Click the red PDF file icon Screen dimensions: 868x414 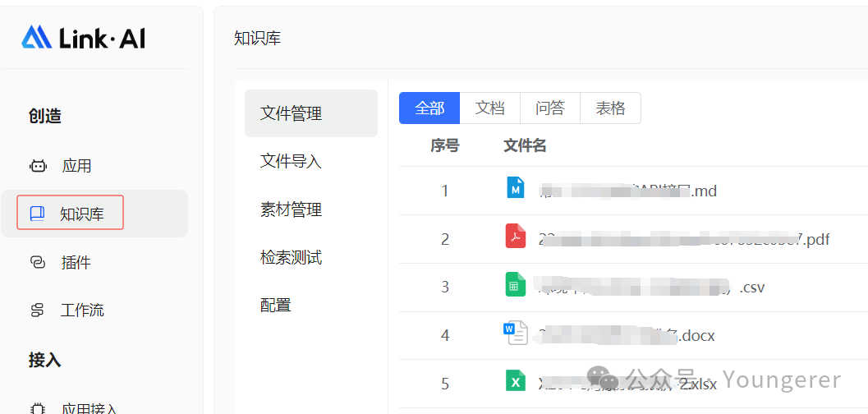515,237
